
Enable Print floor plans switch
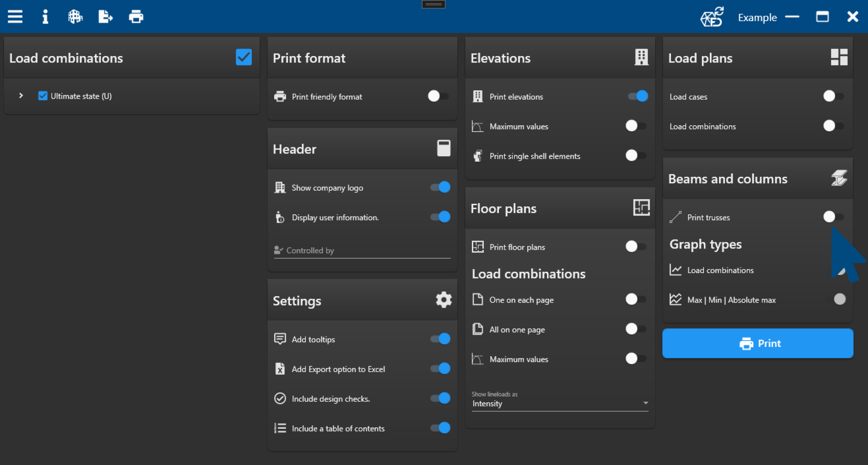point(636,246)
